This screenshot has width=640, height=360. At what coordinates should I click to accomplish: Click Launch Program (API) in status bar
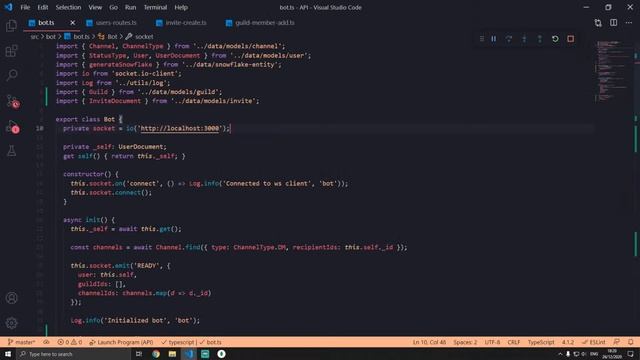pos(121,342)
